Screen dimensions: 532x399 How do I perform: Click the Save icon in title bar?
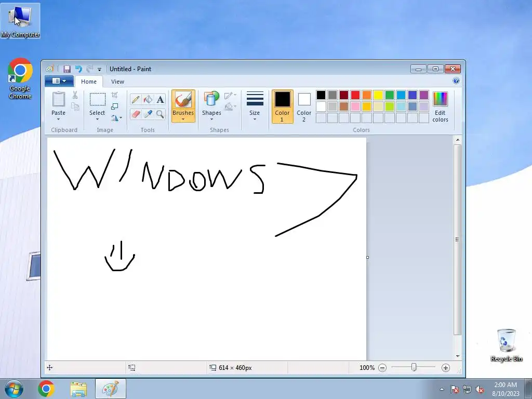tap(67, 69)
